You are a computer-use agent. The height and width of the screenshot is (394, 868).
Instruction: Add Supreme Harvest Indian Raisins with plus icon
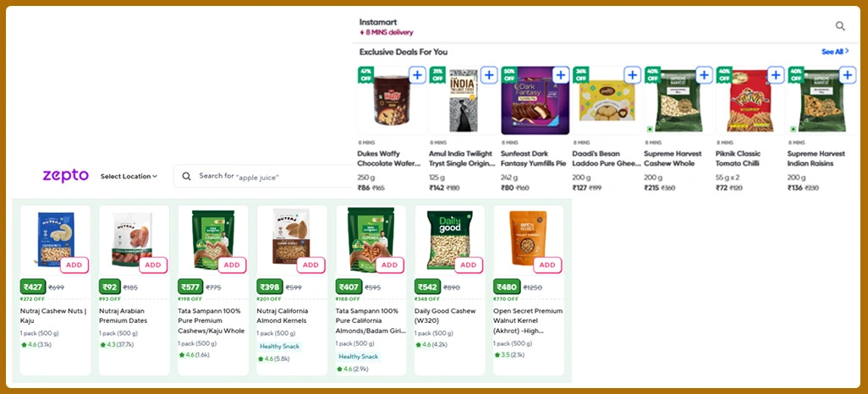click(x=847, y=75)
